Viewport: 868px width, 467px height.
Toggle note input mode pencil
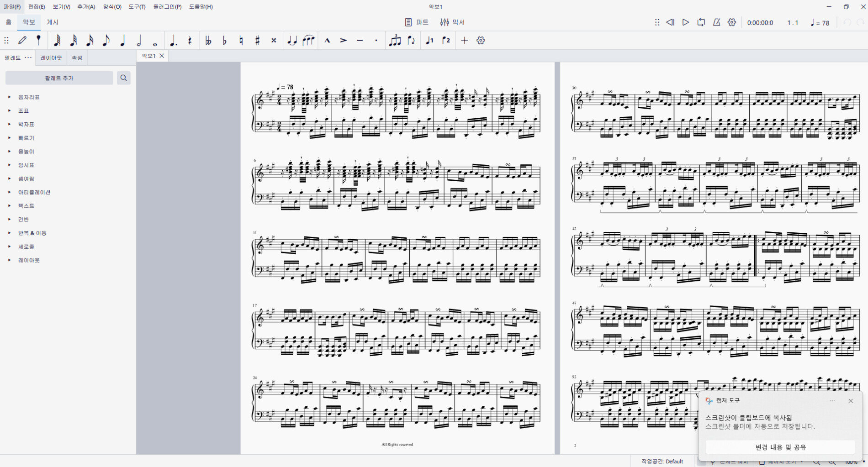coord(22,41)
